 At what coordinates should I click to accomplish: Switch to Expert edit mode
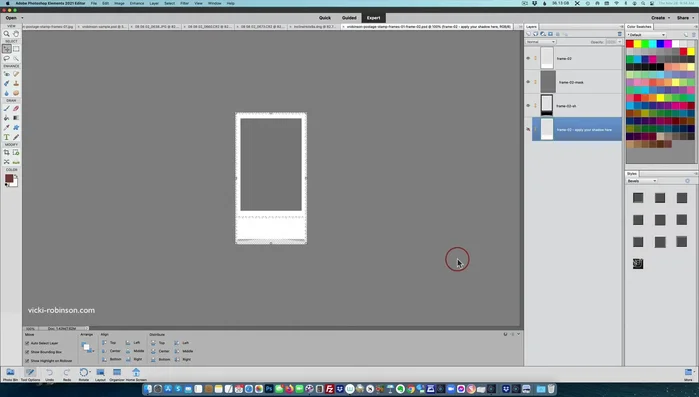[374, 18]
